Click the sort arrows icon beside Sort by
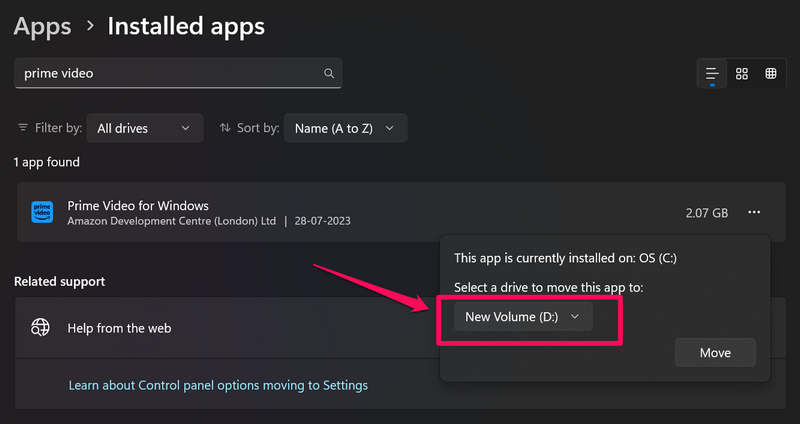This screenshot has height=424, width=800. (225, 128)
